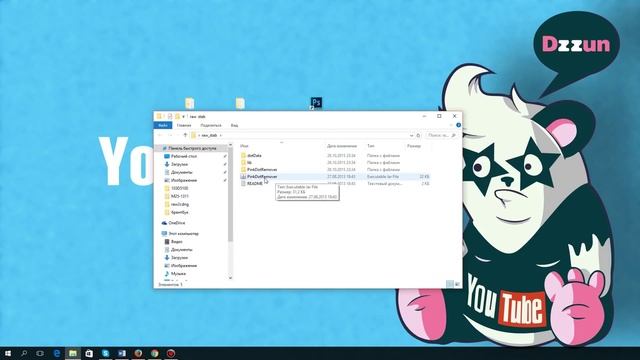The image size is (640, 360).
Task: Sort by Размер column header
Action: click(x=413, y=146)
